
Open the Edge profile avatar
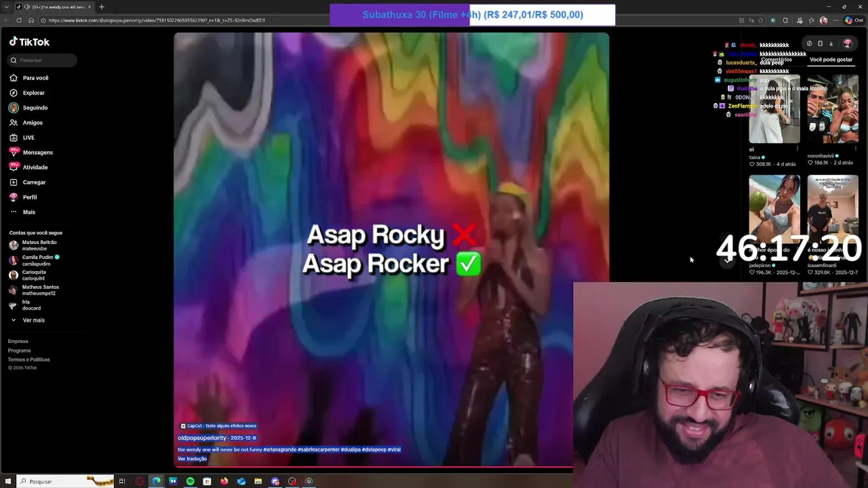click(x=824, y=20)
